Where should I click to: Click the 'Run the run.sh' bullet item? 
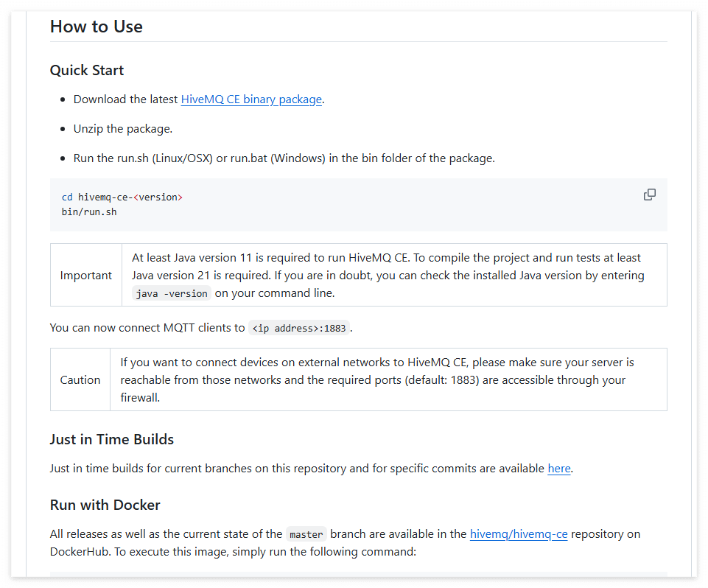point(284,158)
